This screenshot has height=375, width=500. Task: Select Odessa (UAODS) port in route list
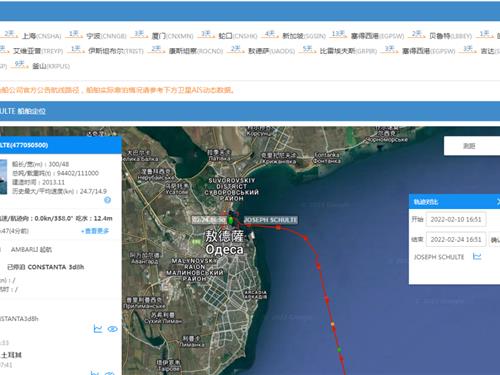tap(272, 51)
